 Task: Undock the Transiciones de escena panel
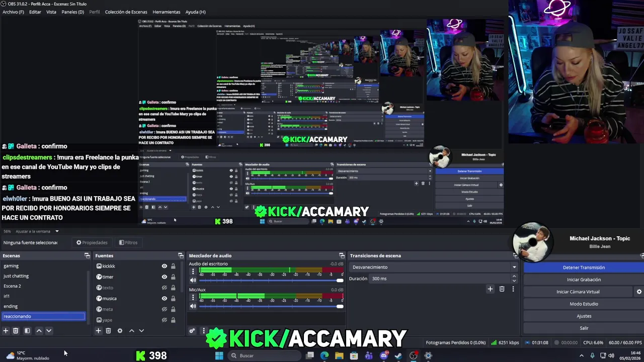[x=516, y=256]
